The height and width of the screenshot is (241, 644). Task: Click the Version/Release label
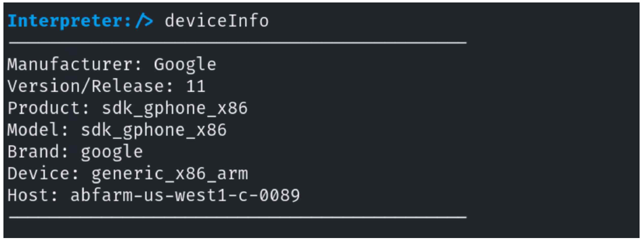pyautogui.click(x=91, y=87)
